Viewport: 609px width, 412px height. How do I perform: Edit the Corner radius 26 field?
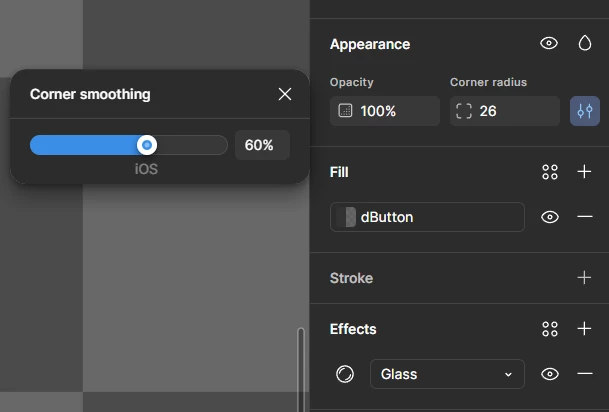[x=505, y=111]
